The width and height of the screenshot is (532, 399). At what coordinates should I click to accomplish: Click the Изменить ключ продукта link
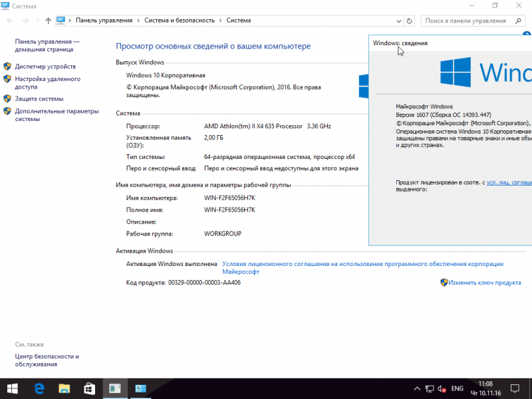pyautogui.click(x=485, y=283)
